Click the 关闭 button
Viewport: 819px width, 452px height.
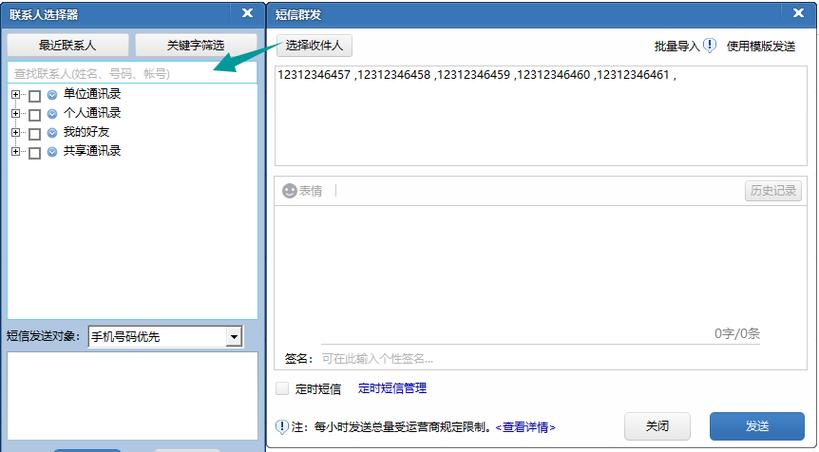click(657, 426)
